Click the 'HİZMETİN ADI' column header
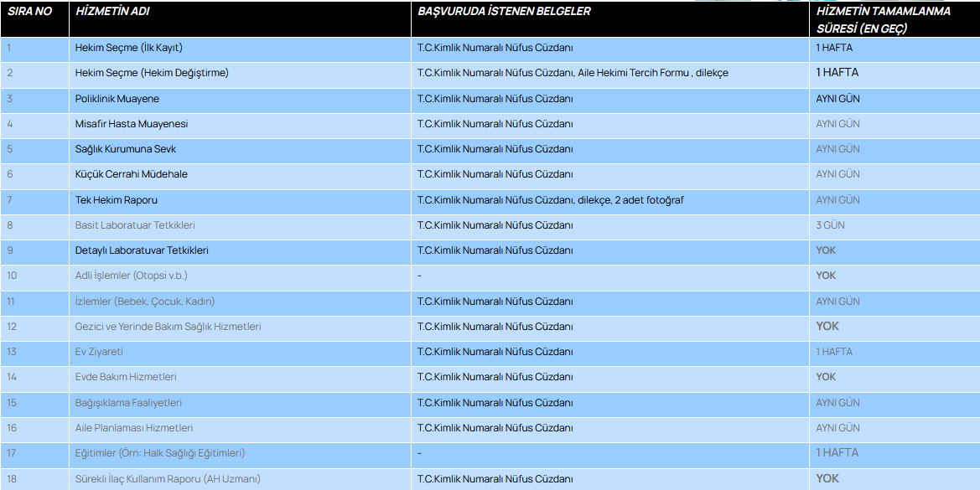Viewport: 980px width, 490px height. point(109,12)
